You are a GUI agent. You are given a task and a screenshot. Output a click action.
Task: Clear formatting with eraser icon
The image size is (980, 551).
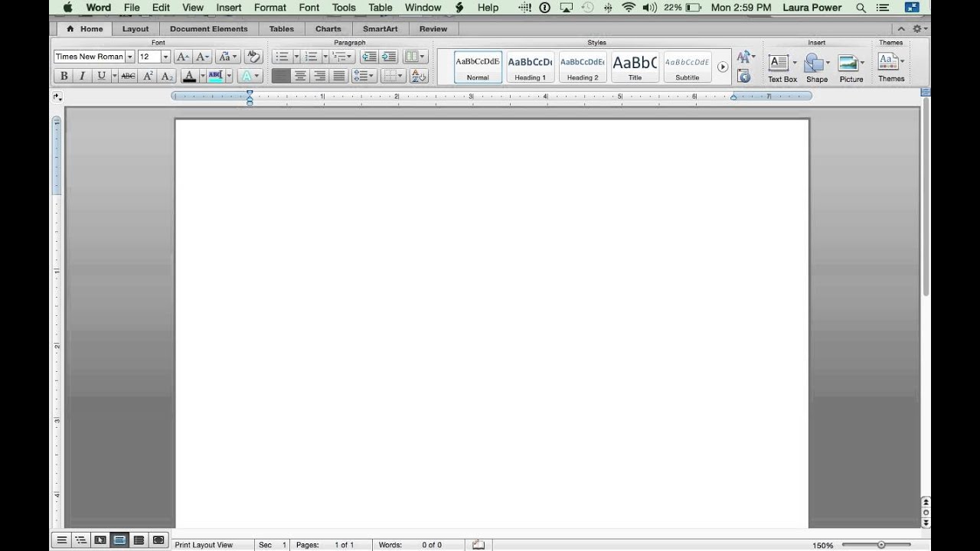(253, 57)
